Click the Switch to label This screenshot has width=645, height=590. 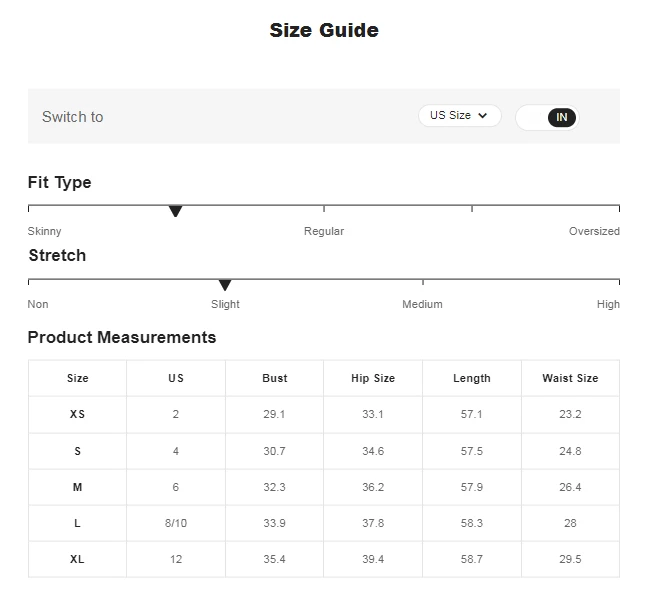point(72,117)
